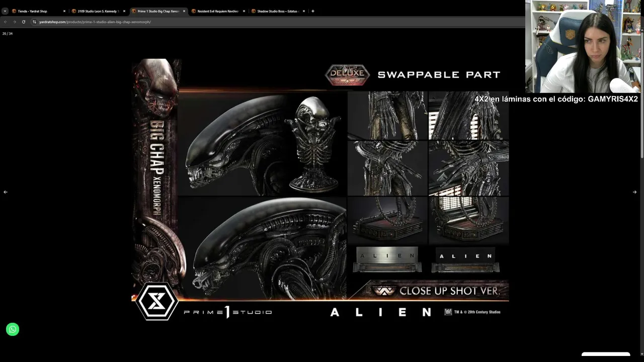Click the Big Chap Xenomorph product image

320,191
